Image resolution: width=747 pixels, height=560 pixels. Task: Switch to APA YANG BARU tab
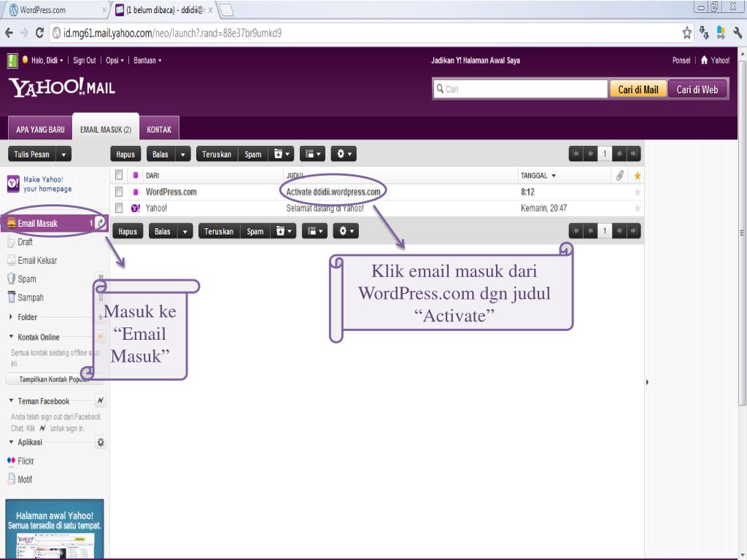(40, 129)
